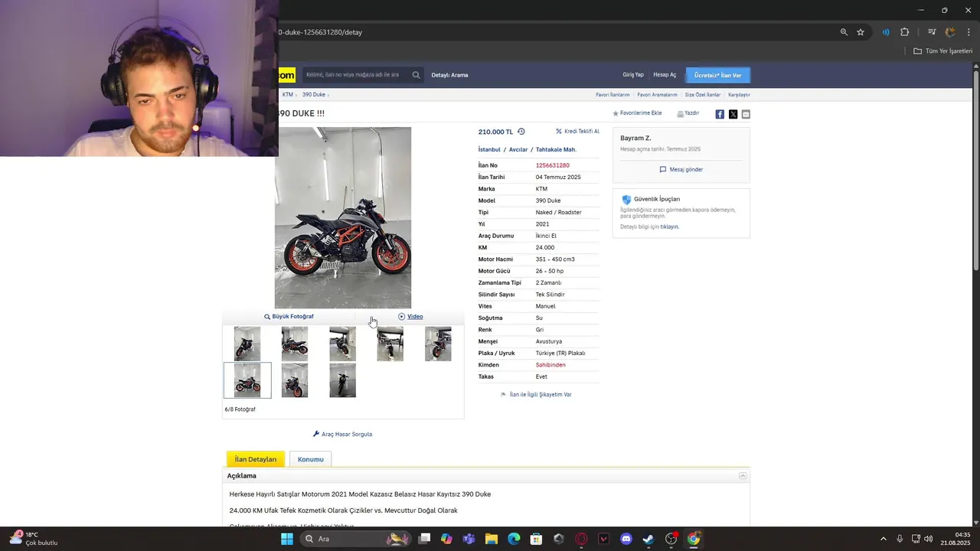Open Discord from the taskbar
980x551 pixels.
[x=626, y=539]
